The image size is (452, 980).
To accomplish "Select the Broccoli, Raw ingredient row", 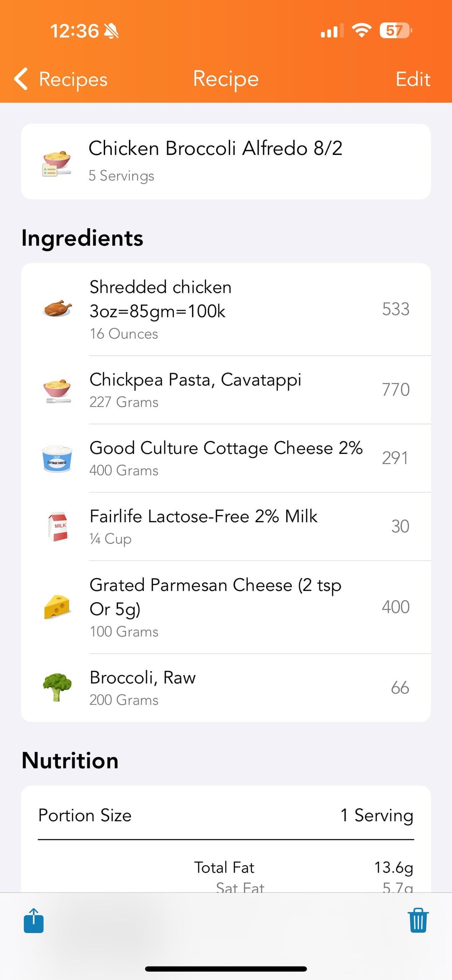I will 226,687.
